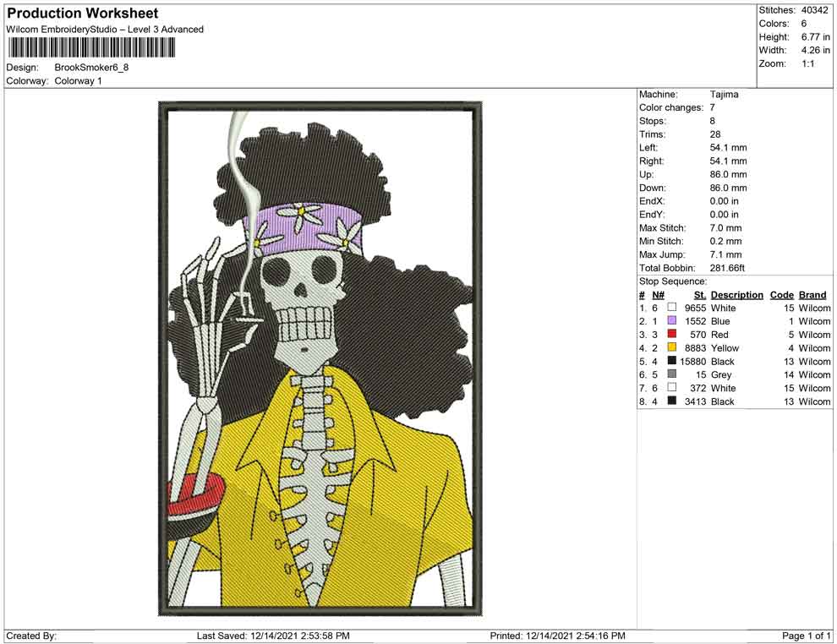This screenshot has height=644, width=837.
Task: Click stitch count '8883' in Yellow row
Action: coord(695,348)
